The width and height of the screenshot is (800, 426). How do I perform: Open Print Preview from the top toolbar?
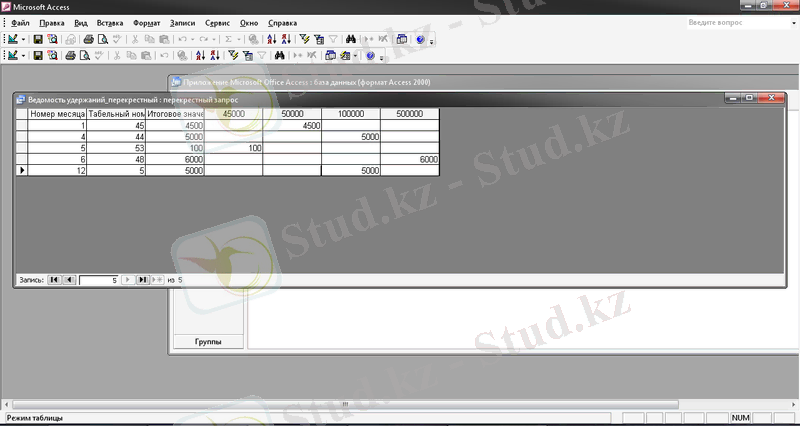(103, 39)
